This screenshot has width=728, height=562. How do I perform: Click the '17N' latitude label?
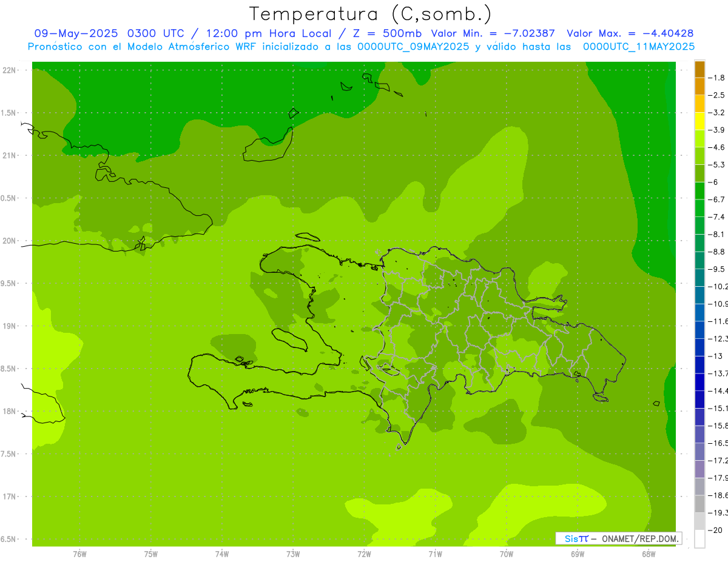pyautogui.click(x=10, y=497)
